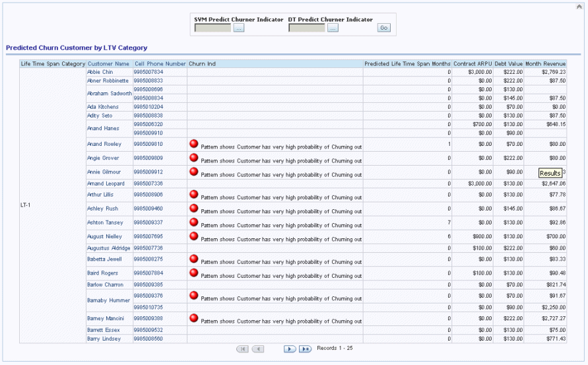Select the Month Revenue column header
Viewport: 588px width, 365px height.
pos(545,64)
